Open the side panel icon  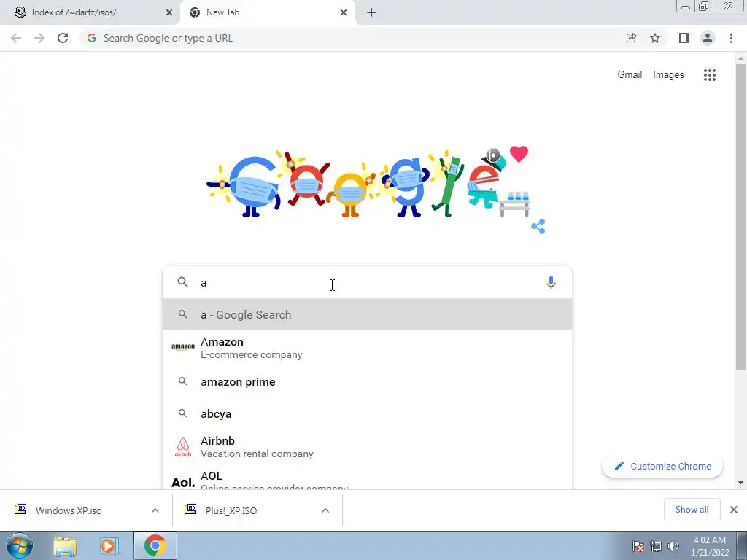684,38
